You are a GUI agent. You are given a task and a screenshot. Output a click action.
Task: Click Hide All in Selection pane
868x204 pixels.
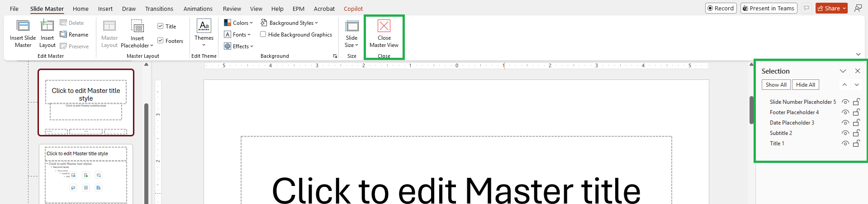pos(806,85)
